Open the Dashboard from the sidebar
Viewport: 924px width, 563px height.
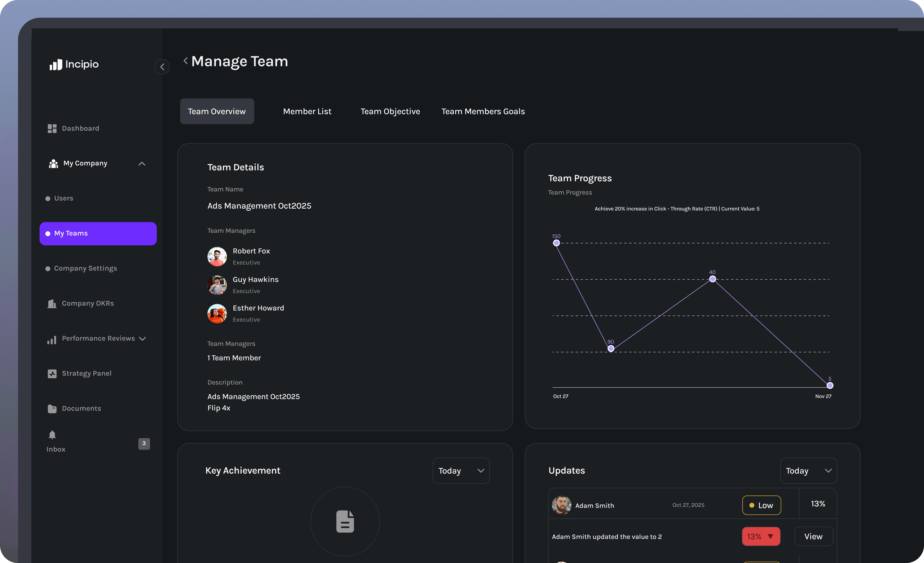pos(80,128)
